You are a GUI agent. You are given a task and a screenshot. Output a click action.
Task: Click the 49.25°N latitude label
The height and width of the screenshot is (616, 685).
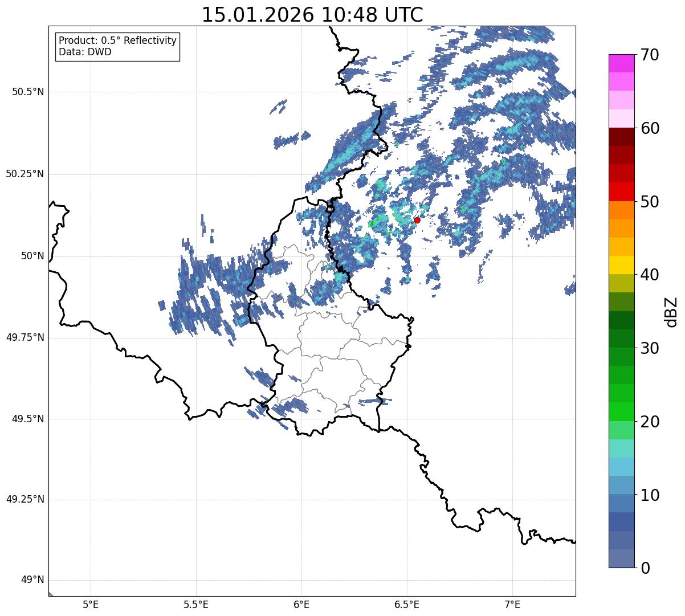click(x=25, y=500)
